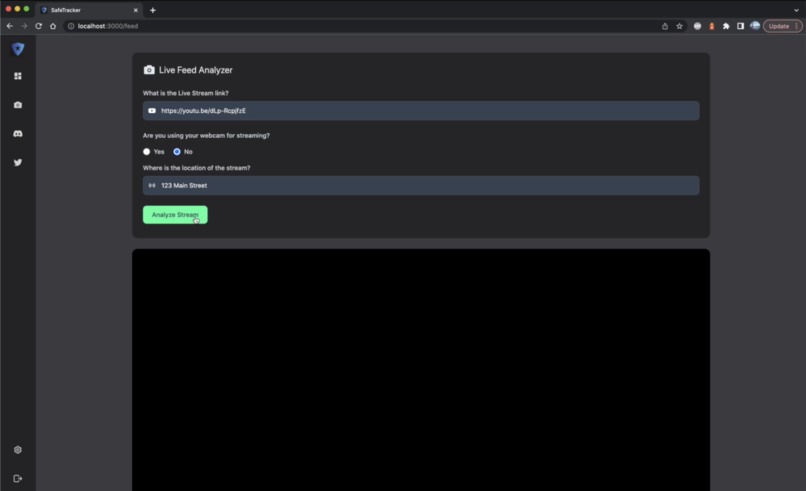Open the dashboard grid icon in sidebar
806x491 pixels.
tap(18, 76)
